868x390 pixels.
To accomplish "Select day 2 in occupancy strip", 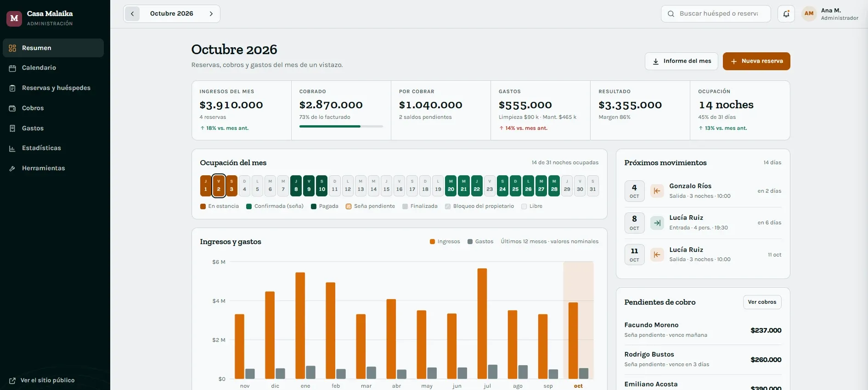I will click(x=219, y=186).
